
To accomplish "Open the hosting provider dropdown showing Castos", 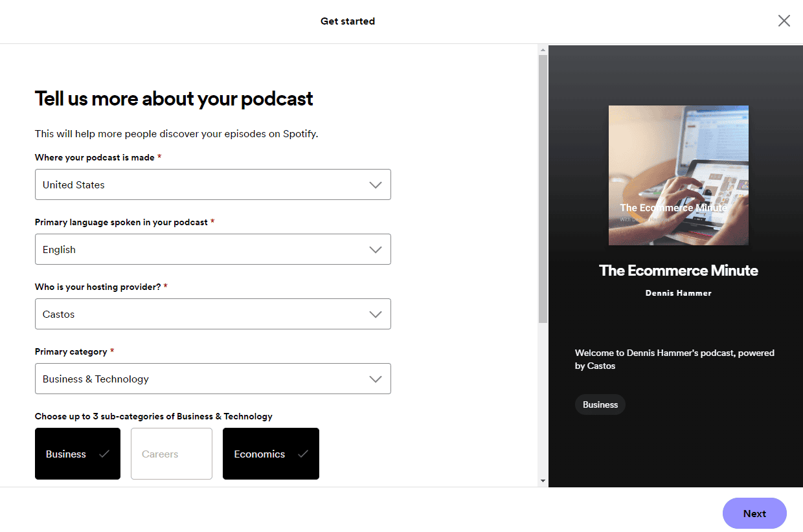I will (213, 314).
